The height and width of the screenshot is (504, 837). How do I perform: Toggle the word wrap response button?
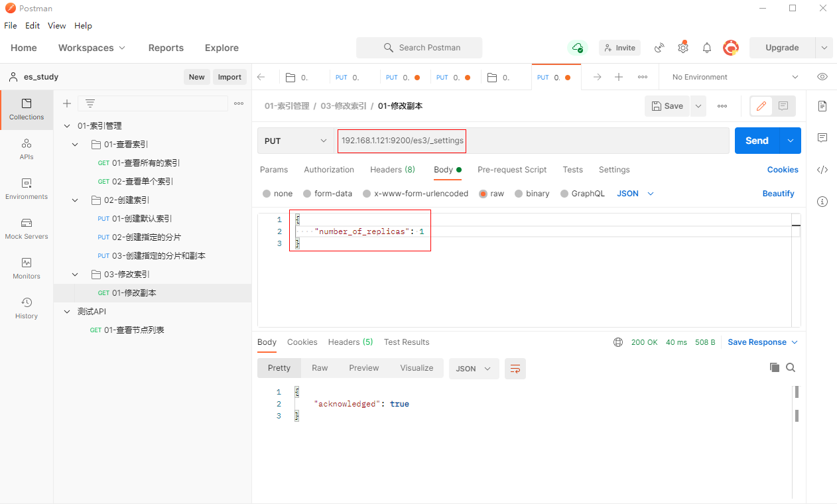515,369
